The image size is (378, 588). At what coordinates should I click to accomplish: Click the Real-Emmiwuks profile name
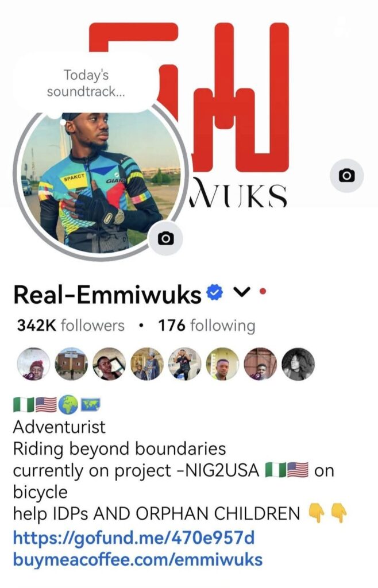pos(107,294)
